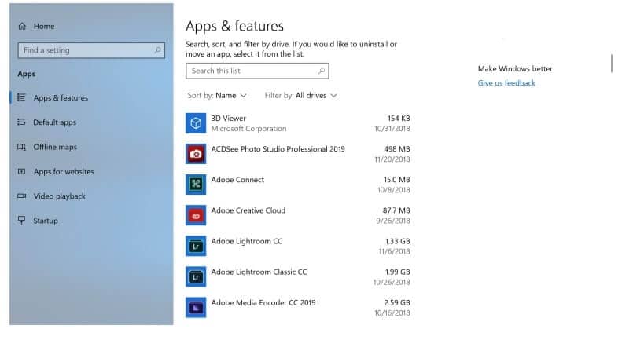
Task: Click the Default apps sidebar icon
Action: point(21,122)
